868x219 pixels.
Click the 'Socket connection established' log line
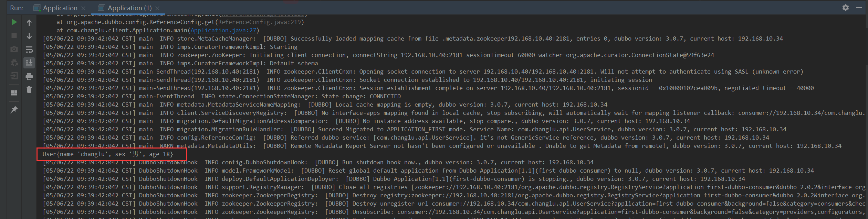(x=347, y=80)
